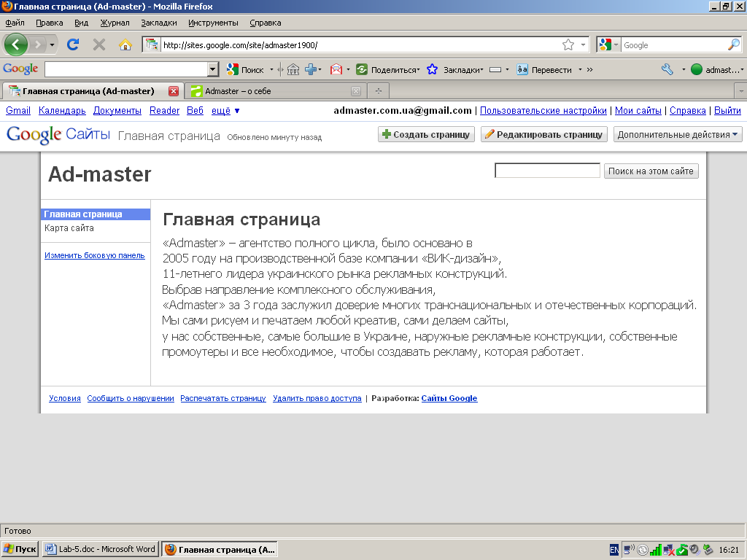Screen dimensions: 747x560
Task: Click the volume speaker tray icon
Action: pyautogui.click(x=695, y=550)
